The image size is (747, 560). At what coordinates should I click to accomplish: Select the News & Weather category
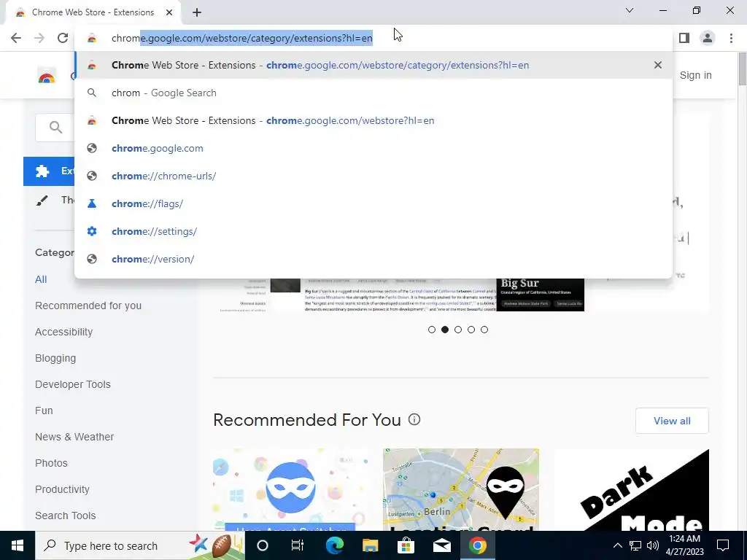click(74, 437)
